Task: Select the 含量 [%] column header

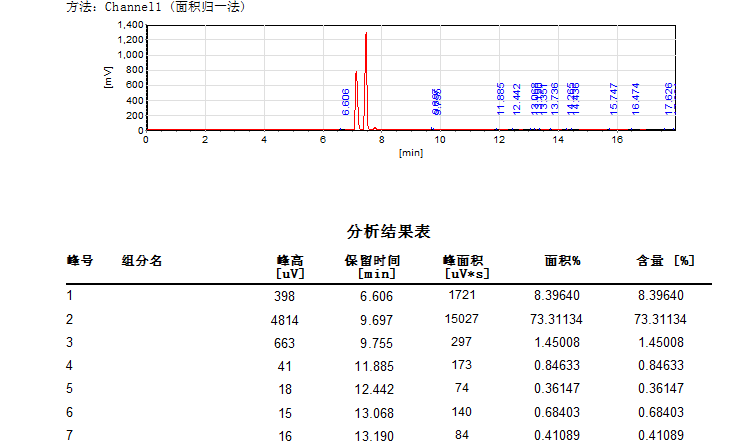Action: (666, 260)
